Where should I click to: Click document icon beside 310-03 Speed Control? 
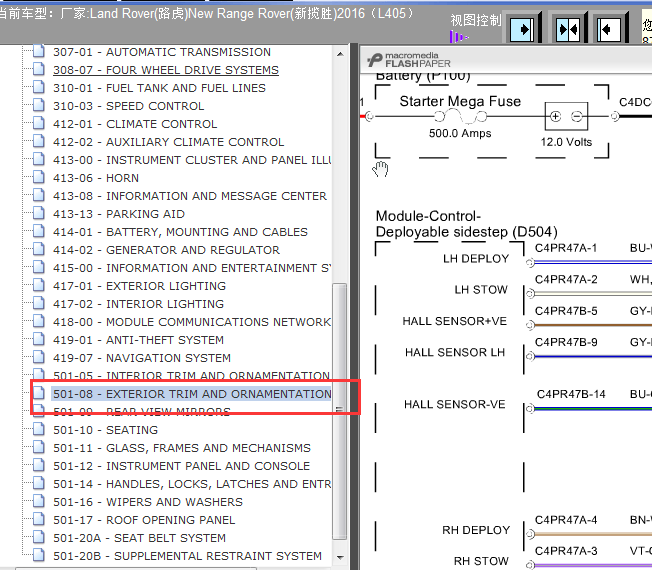pos(39,105)
